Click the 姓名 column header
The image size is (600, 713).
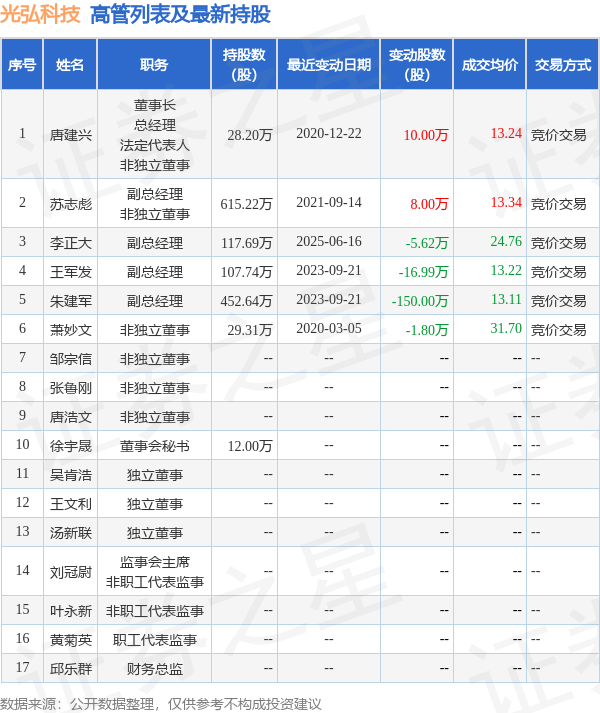click(70, 64)
